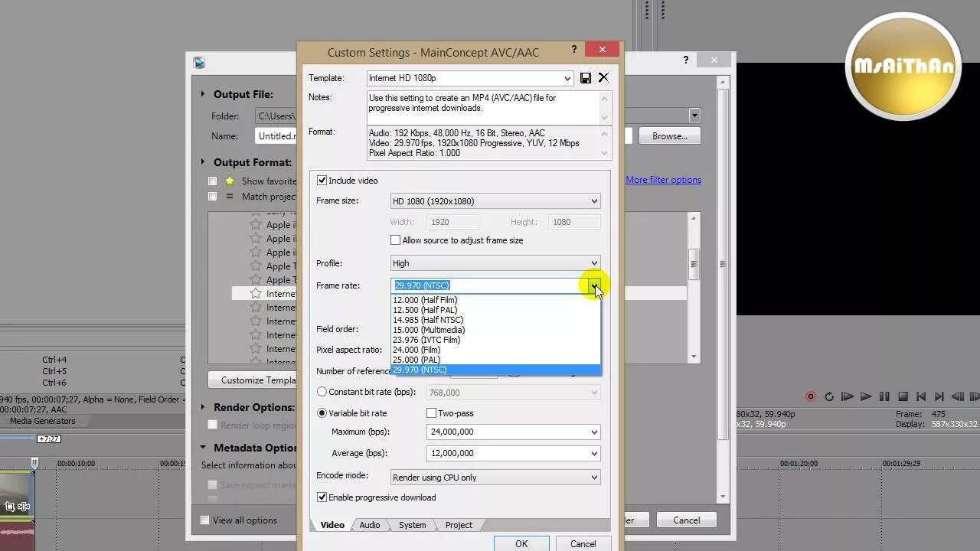The height and width of the screenshot is (551, 980).
Task: Favorite the highlighted Internet template star
Action: (x=256, y=293)
